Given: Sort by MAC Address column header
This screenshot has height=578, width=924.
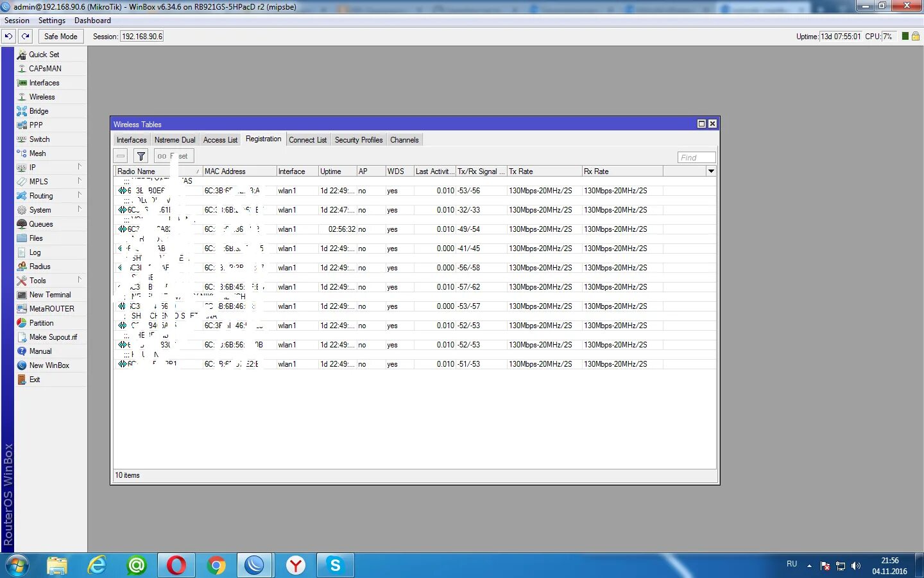Looking at the screenshot, I should [x=239, y=171].
